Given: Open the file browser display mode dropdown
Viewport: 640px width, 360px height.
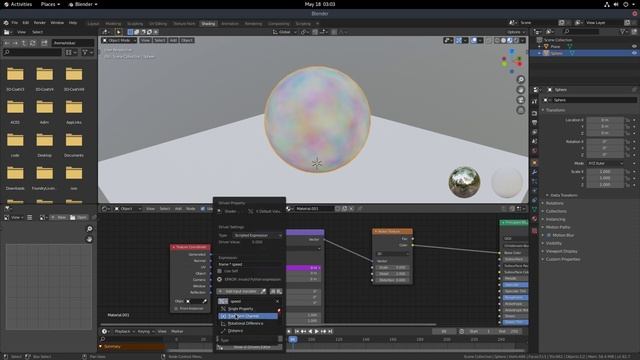Looking at the screenshot, I should pos(70,52).
